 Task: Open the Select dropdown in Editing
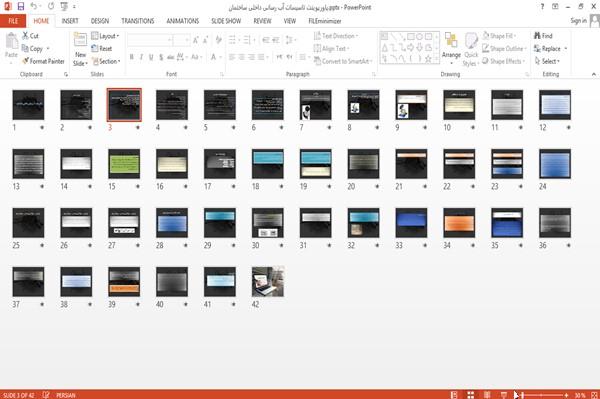(547, 61)
